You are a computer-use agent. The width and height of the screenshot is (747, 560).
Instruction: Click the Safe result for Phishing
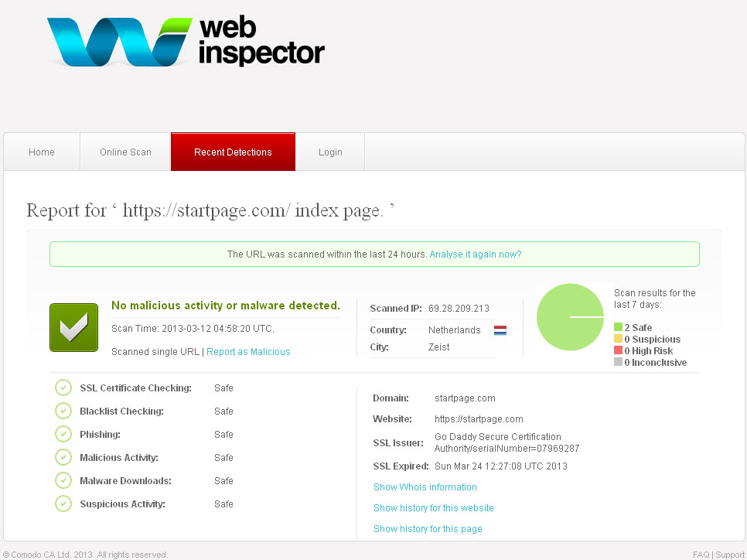click(x=223, y=434)
